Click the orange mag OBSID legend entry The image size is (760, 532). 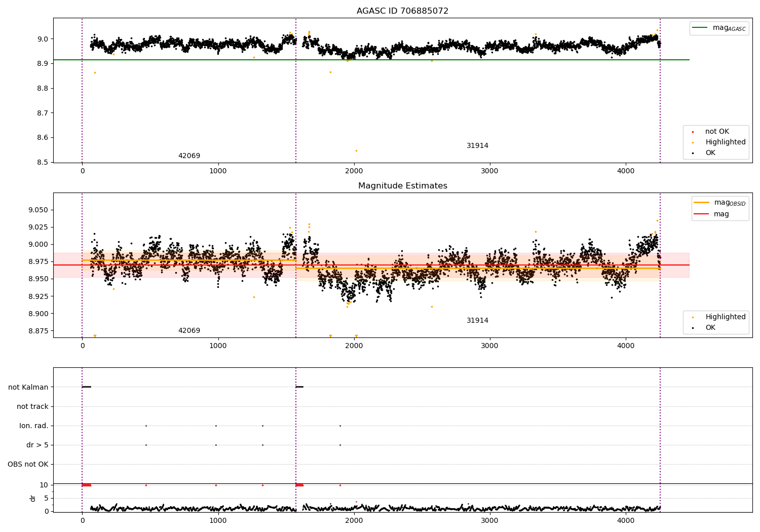click(720, 203)
